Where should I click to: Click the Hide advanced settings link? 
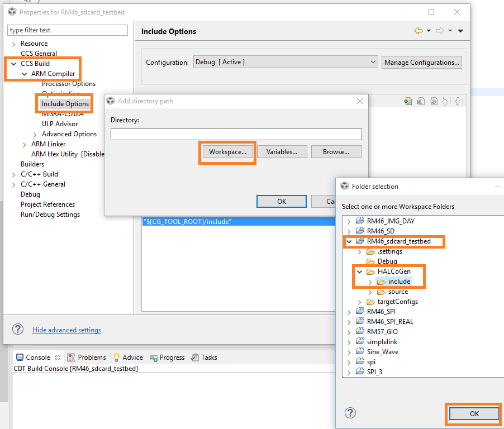tap(66, 330)
